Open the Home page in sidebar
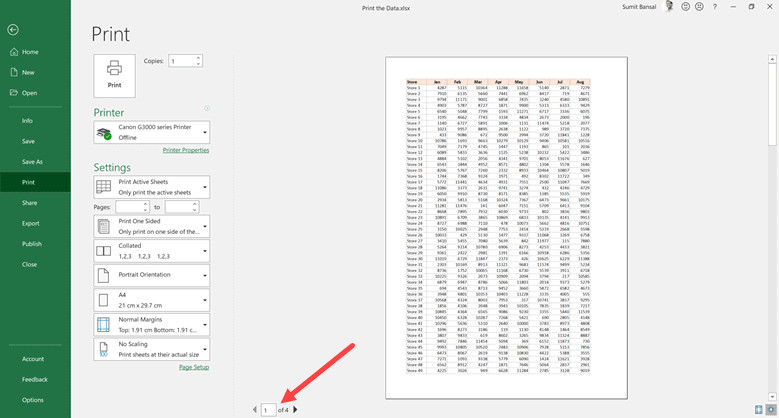Image resolution: width=779 pixels, height=418 pixels. (30, 52)
